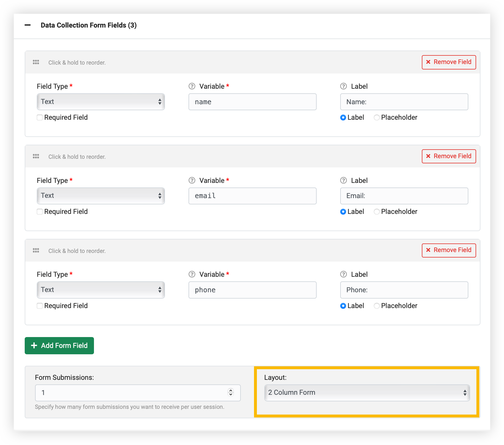This screenshot has height=445, width=504.
Task: Click the drag handle icon of the name field
Action: pos(36,62)
